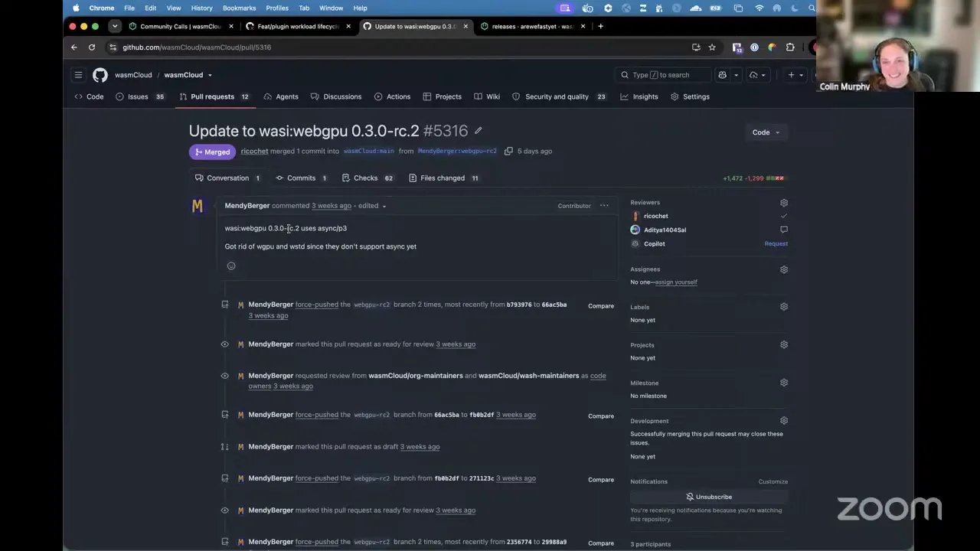
Task: Bookmark the page with the star icon
Action: click(712, 47)
